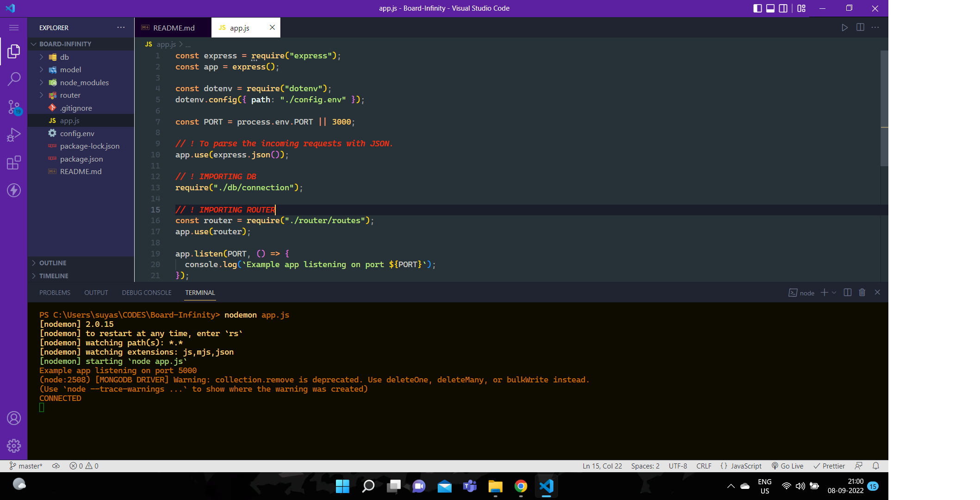Toggle the bottom panel layout button
980x500 pixels.
770,8
